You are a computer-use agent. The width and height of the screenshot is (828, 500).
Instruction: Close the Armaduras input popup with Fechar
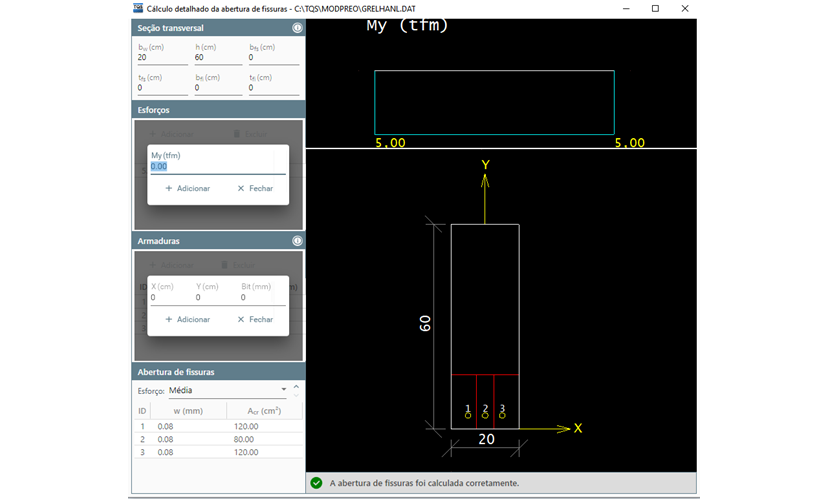[255, 319]
